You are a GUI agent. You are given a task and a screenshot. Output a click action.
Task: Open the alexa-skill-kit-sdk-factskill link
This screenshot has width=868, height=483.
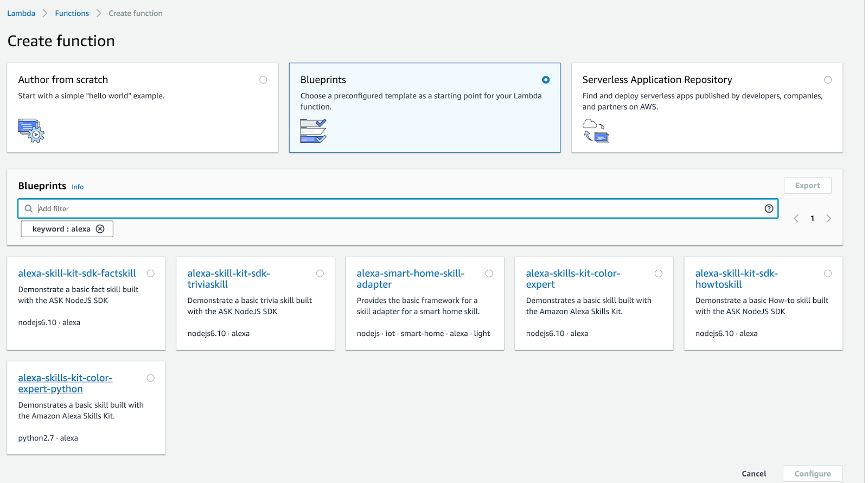click(x=77, y=274)
